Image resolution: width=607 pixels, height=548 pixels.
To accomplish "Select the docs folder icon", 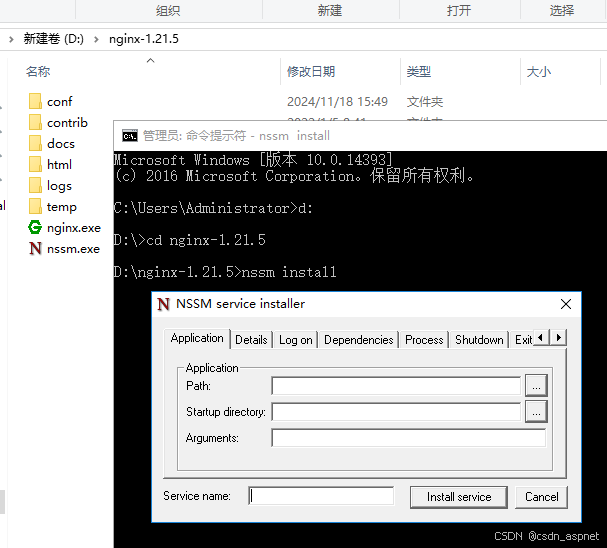I will tap(35, 143).
